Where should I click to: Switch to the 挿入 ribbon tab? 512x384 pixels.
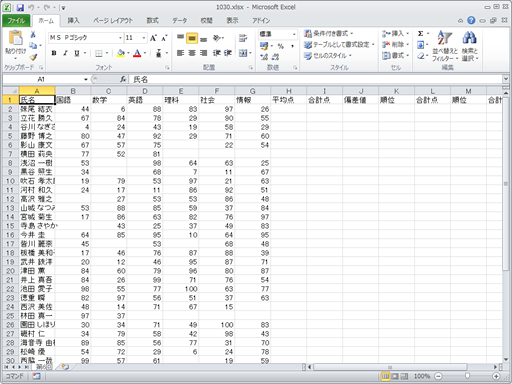tap(73, 21)
